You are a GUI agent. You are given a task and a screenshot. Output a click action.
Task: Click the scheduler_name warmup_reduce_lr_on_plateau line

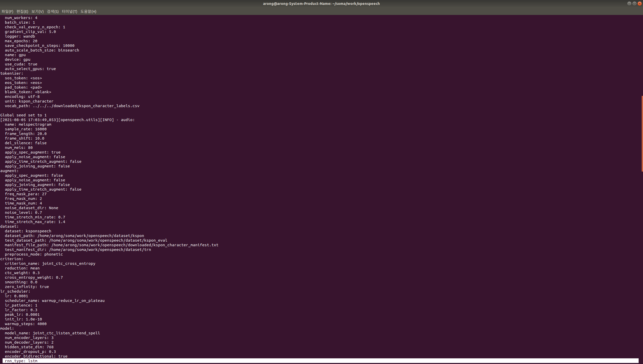55,301
